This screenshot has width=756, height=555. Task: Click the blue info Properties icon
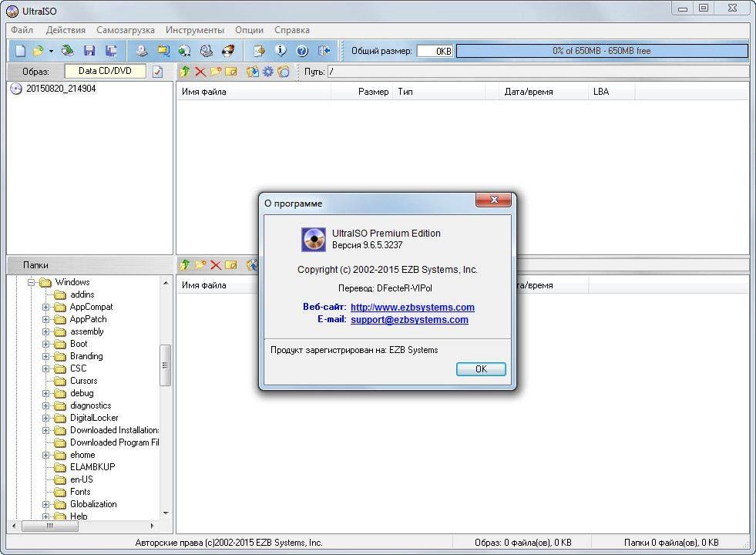tap(281, 51)
